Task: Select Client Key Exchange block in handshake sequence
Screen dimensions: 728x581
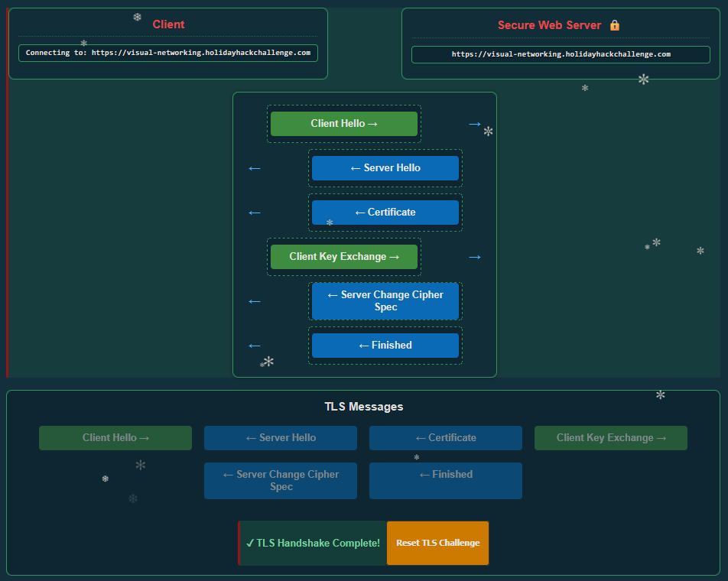Action: click(343, 257)
